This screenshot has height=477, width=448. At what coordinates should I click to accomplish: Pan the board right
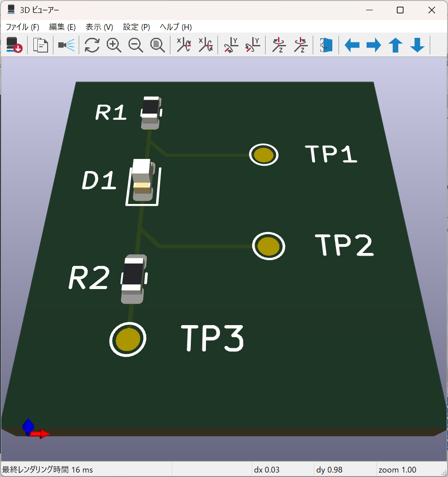click(374, 45)
